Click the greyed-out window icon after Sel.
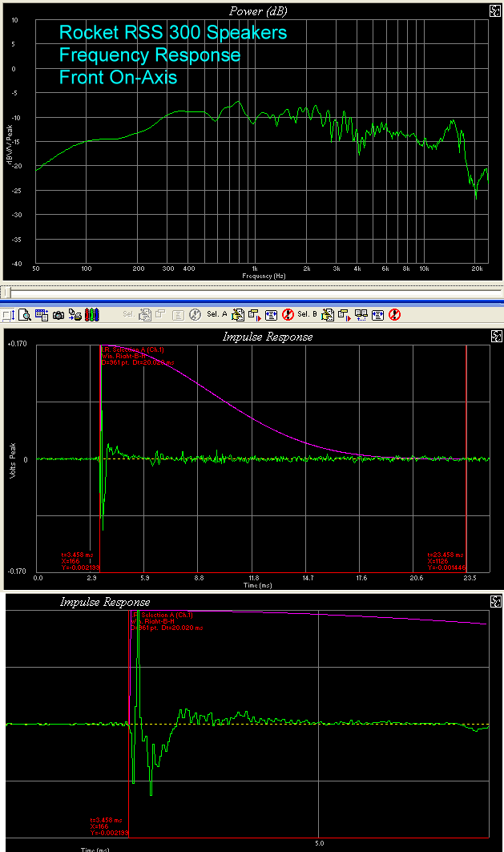504x852 pixels. [x=160, y=313]
